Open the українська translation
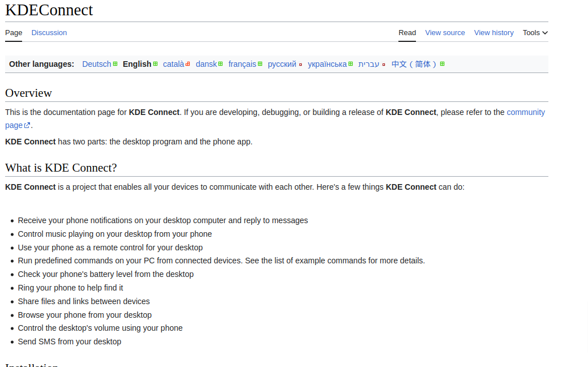588x367 pixels. (x=327, y=64)
